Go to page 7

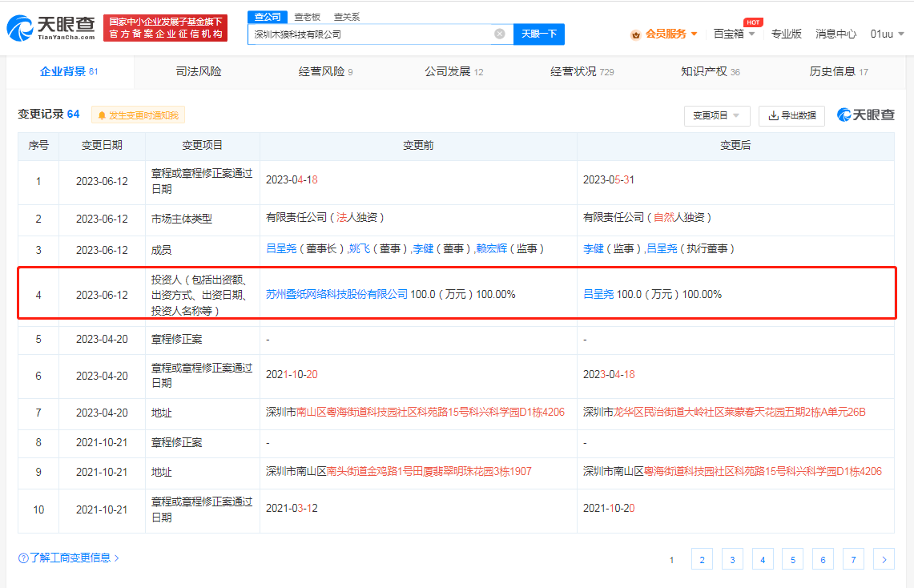[x=853, y=559]
